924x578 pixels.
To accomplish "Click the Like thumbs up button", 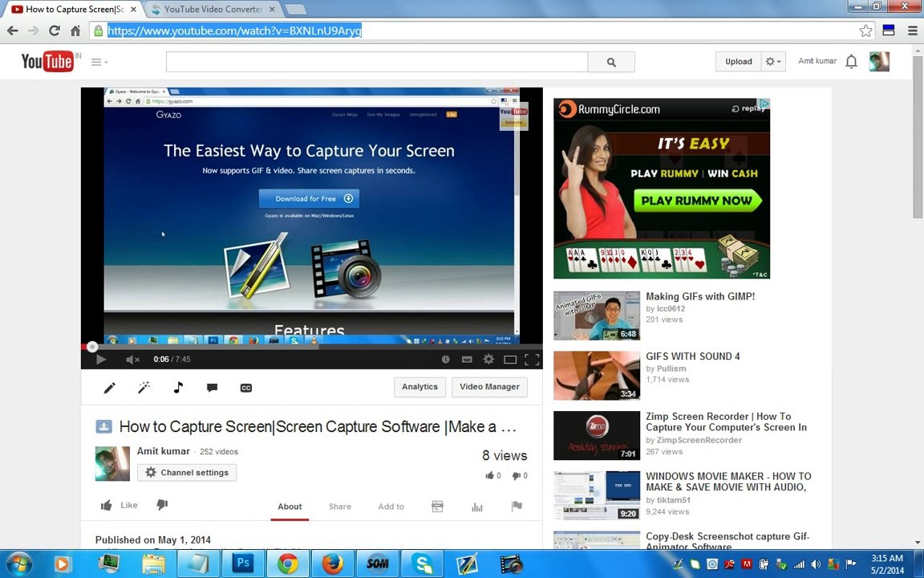I will tap(119, 505).
